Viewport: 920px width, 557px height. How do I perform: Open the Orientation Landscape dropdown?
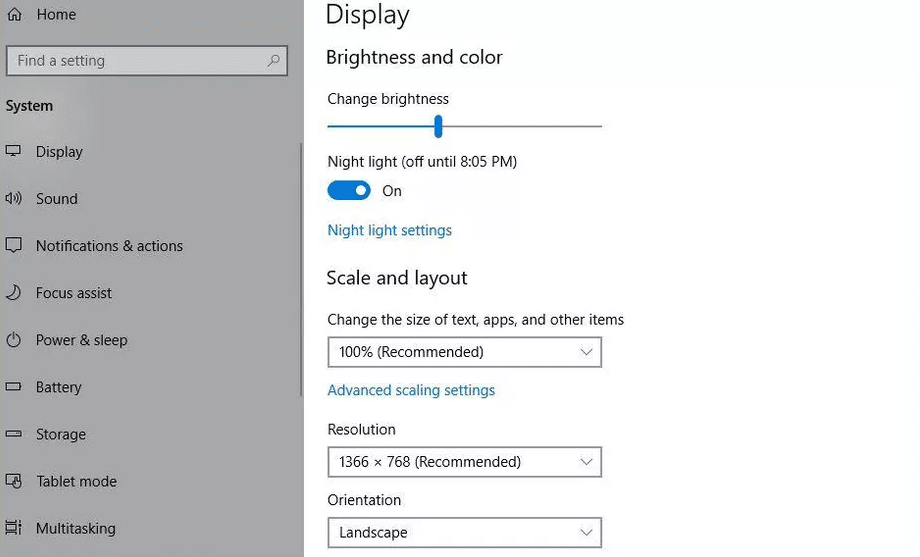click(465, 532)
